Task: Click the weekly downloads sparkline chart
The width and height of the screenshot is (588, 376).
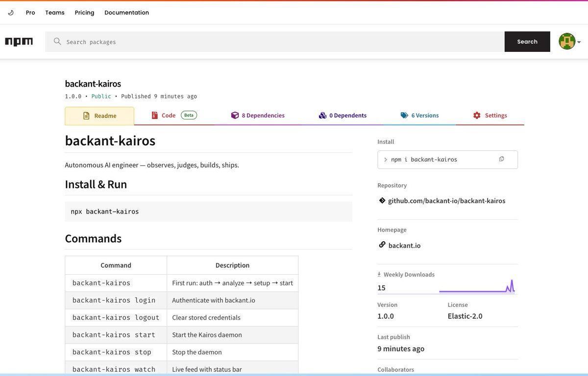Action: 477,286
